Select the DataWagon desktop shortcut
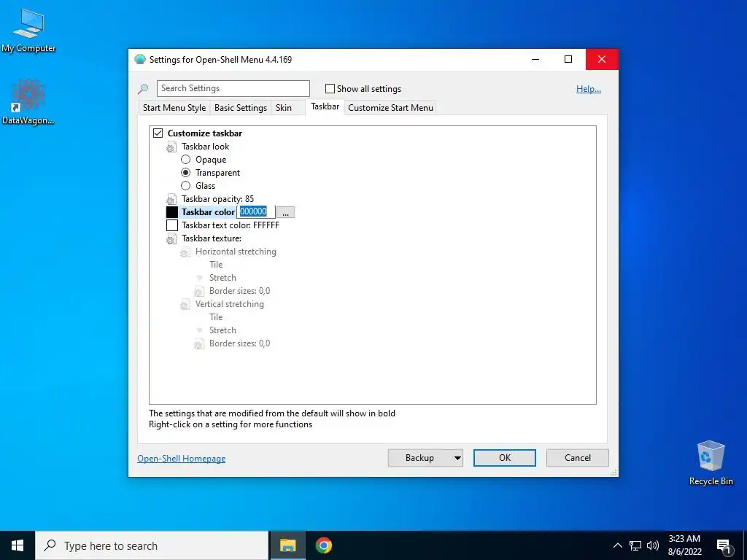 [x=28, y=103]
